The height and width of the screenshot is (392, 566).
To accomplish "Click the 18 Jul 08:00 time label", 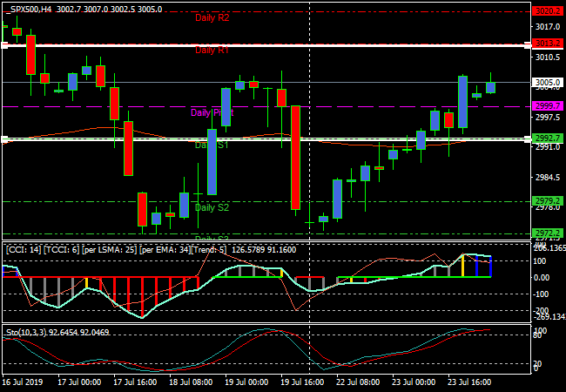I will [192, 382].
